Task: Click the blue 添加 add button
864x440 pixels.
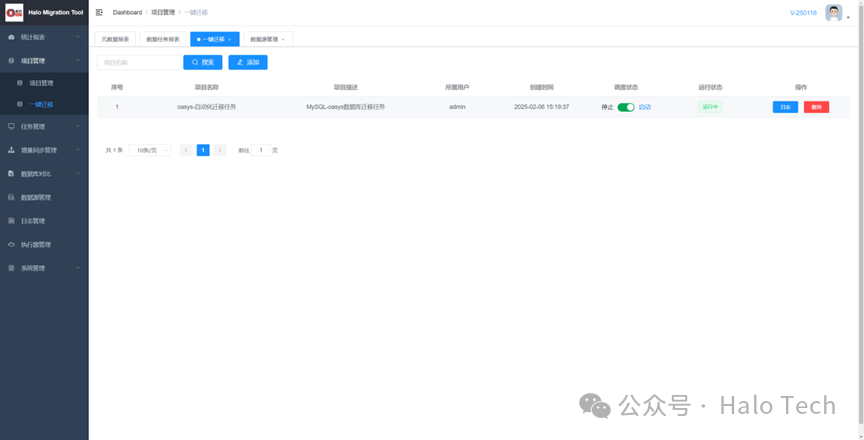Action: (248, 62)
